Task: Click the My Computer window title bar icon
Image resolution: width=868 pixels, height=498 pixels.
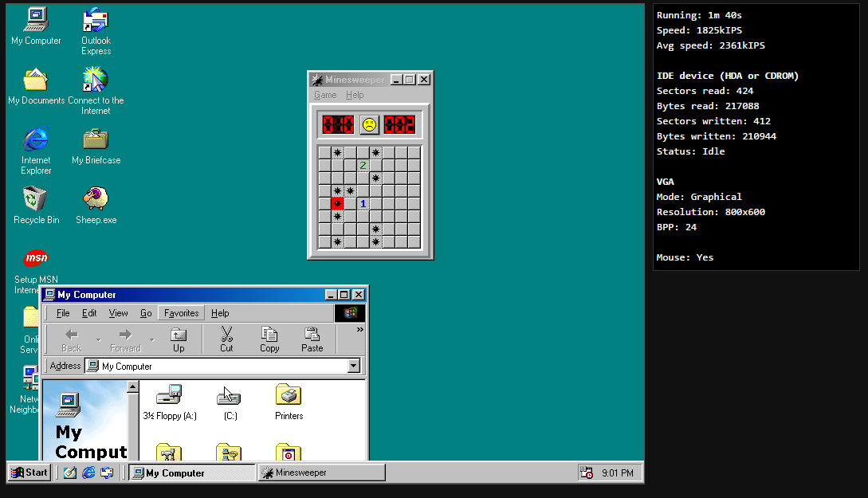Action: [50, 295]
